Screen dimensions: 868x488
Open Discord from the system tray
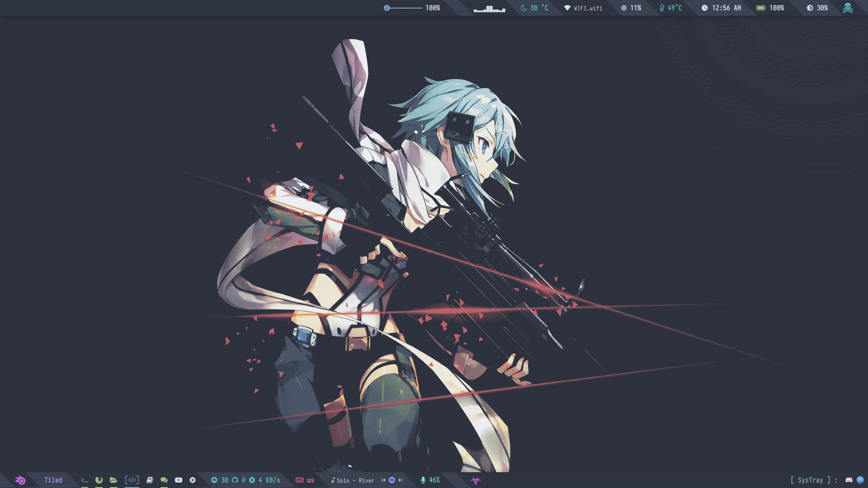[x=849, y=480]
